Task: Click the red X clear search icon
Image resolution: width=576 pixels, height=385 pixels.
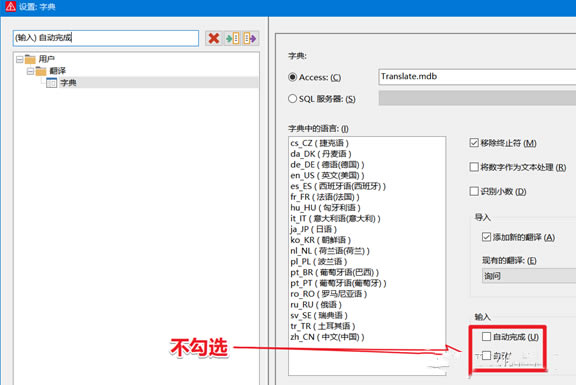Action: (214, 38)
